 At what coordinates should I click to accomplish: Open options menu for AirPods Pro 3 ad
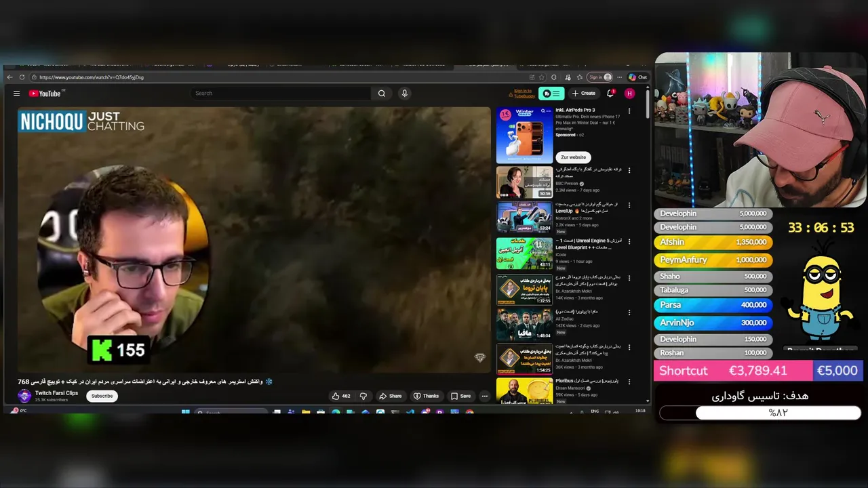tap(629, 110)
